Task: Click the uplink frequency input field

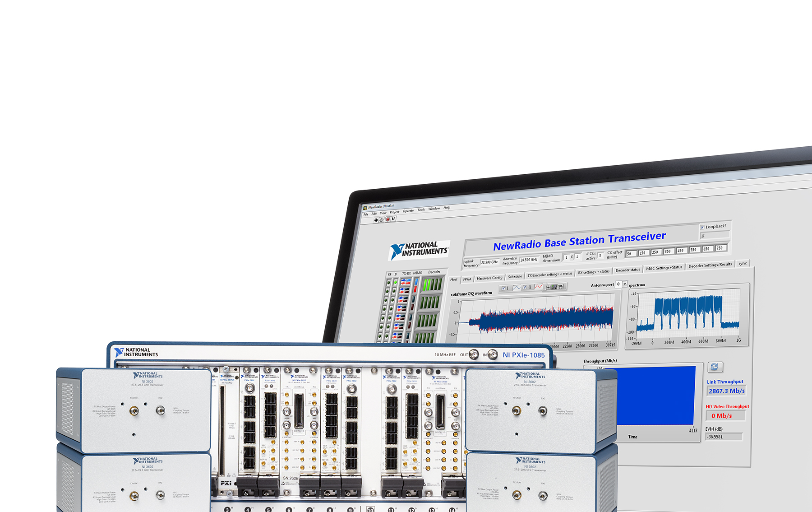Action: pos(489,262)
